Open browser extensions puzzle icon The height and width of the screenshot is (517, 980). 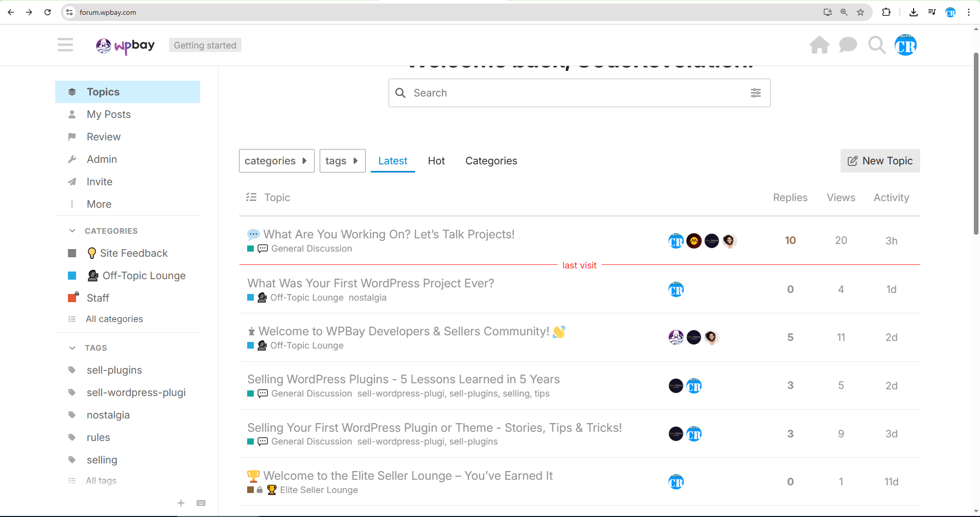pos(887,12)
